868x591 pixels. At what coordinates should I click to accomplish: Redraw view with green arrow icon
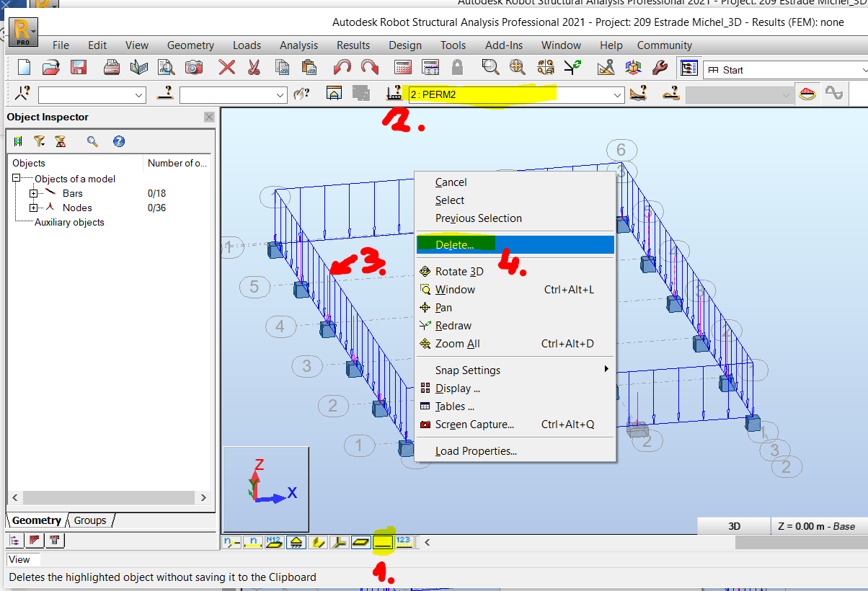572,68
